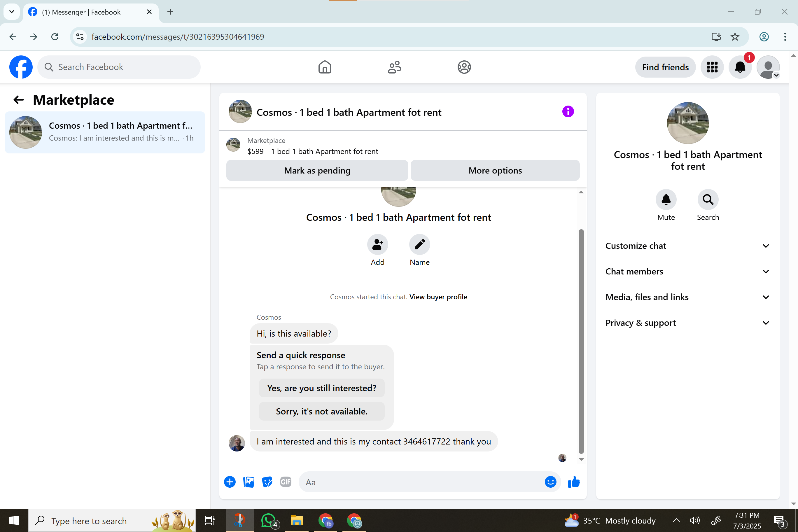
Task: Go to Facebook Home tab
Action: (325, 67)
